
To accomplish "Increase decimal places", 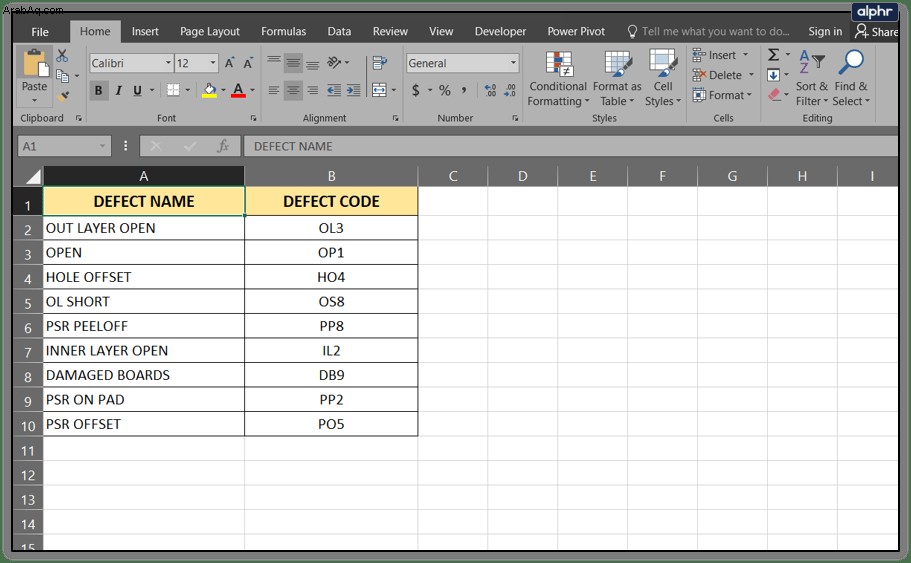I will tap(490, 90).
